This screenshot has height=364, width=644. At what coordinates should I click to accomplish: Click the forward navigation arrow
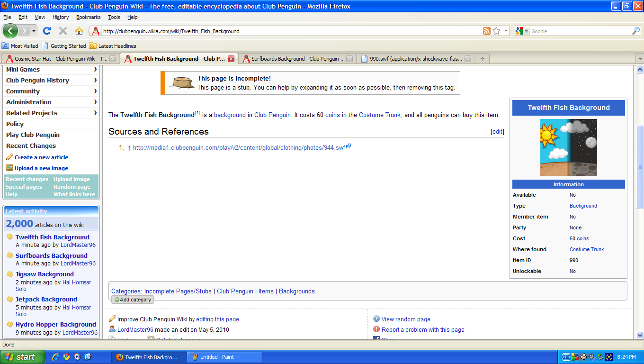point(24,31)
